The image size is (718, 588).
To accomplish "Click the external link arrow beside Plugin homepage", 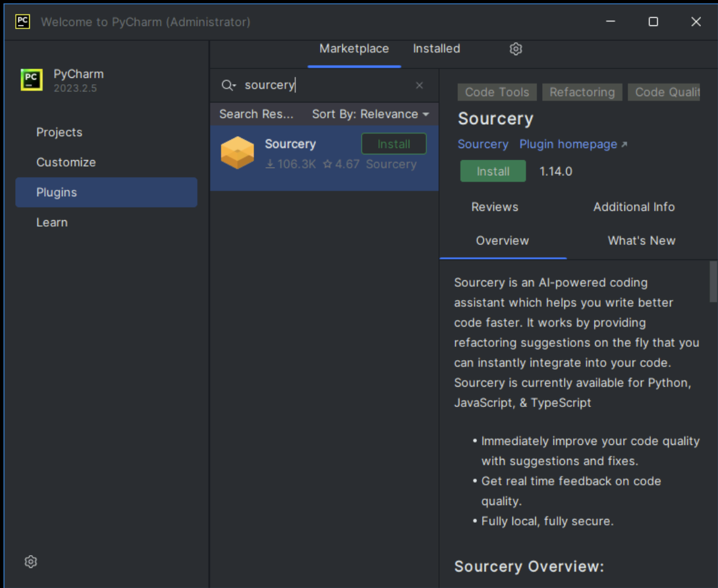I will pyautogui.click(x=624, y=144).
